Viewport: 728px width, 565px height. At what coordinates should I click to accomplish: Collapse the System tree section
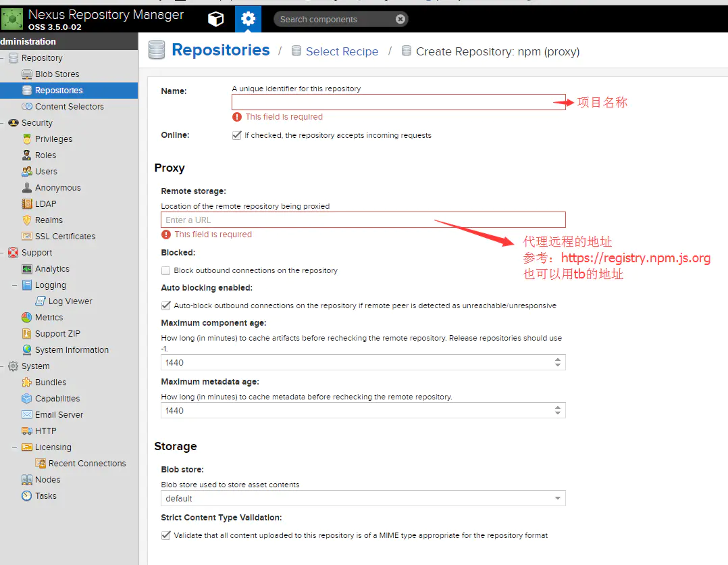(x=2, y=366)
